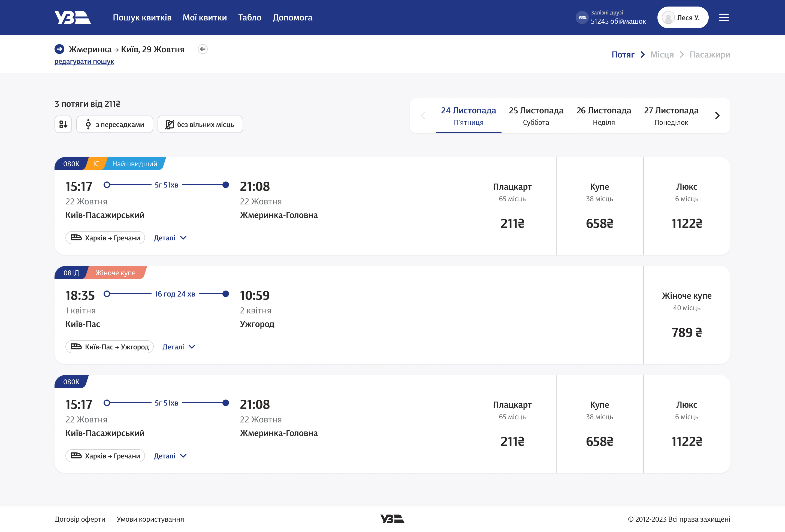Click 'редагувати пошук' link

click(x=84, y=62)
